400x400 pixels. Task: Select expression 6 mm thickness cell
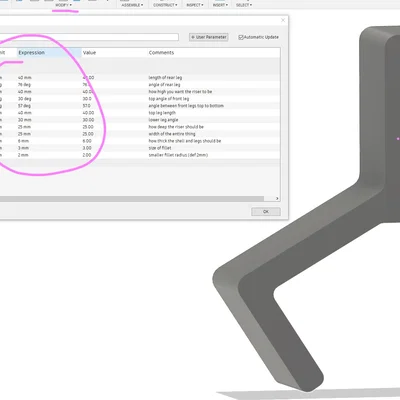23,141
